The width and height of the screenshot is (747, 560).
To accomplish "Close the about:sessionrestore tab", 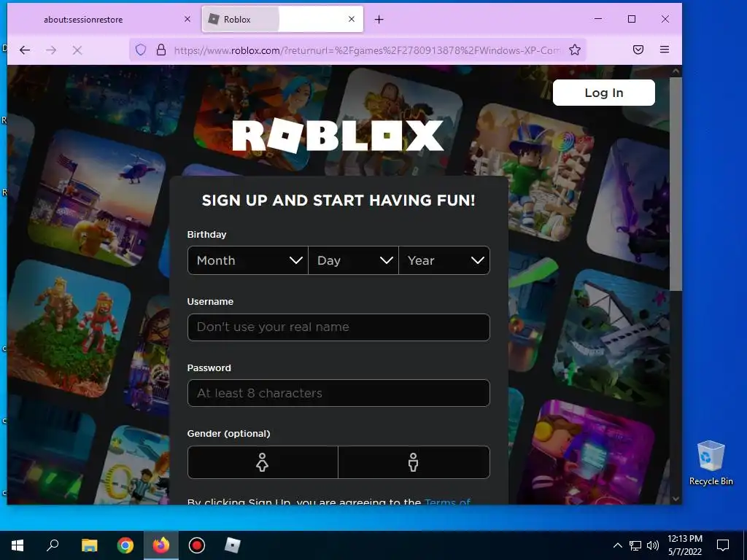I will [187, 19].
